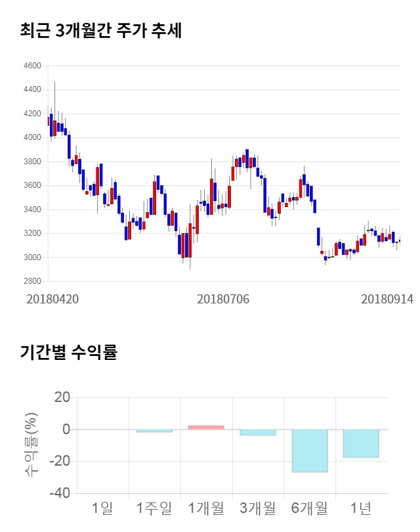The width and height of the screenshot is (420, 532).
Task: Select the 1년 return bar
Action: pos(361,443)
